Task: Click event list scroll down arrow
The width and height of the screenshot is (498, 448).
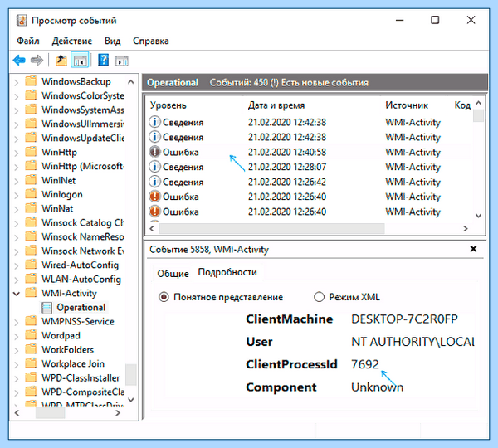Action: 478,215
